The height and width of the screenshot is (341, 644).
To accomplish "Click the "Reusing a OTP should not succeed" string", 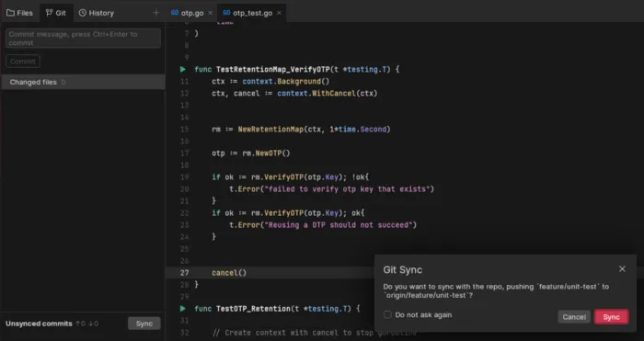I will coord(339,225).
